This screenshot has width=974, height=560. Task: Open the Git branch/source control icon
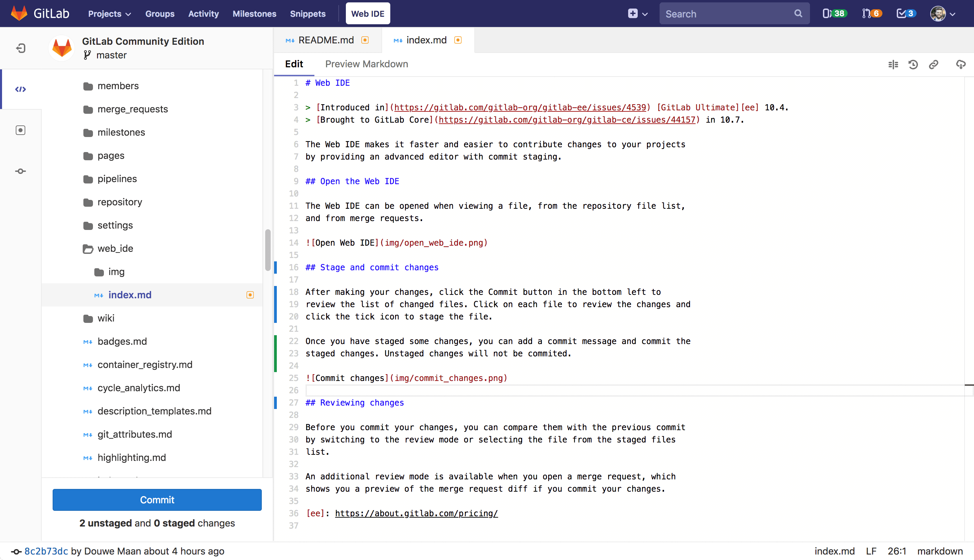click(20, 171)
